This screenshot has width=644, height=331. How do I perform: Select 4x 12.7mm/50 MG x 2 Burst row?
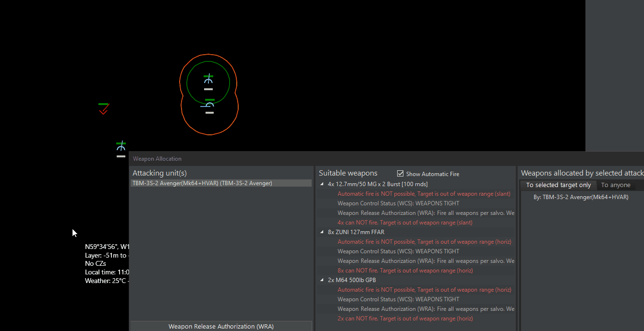coord(377,184)
